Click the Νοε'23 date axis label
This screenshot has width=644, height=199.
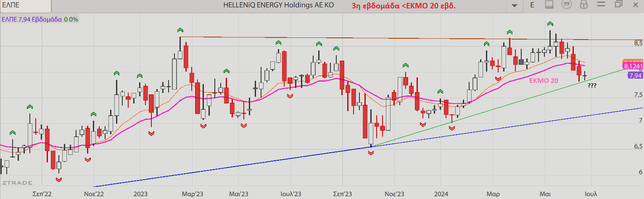pyautogui.click(x=394, y=194)
